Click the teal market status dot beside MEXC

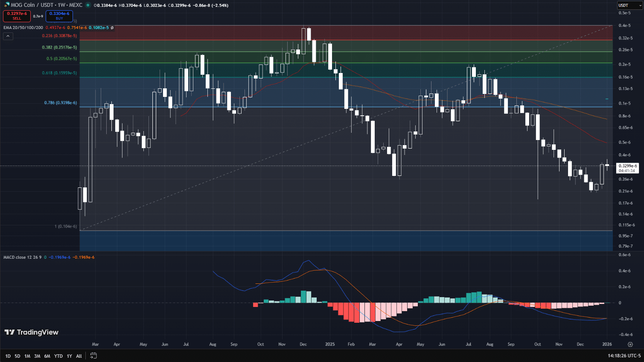(x=88, y=5)
